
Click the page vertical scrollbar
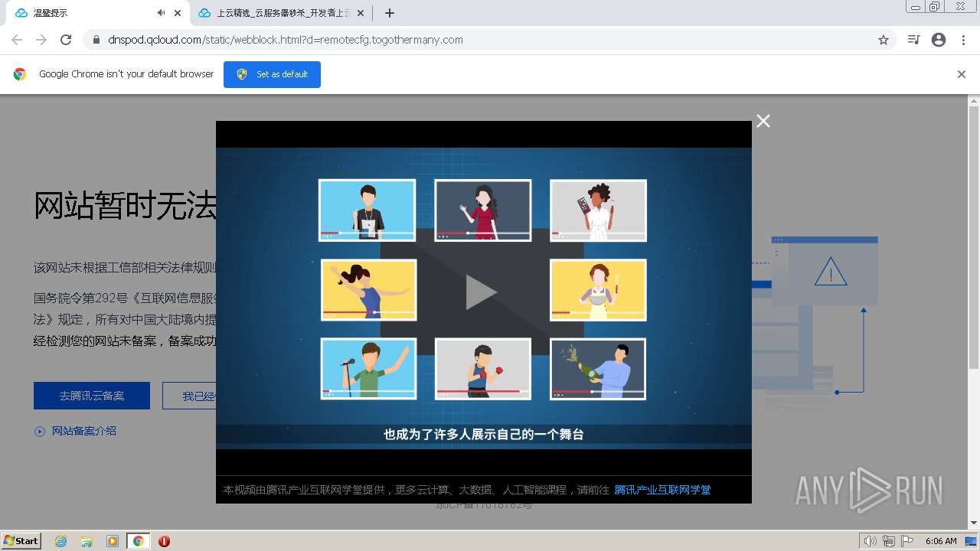tap(974, 237)
